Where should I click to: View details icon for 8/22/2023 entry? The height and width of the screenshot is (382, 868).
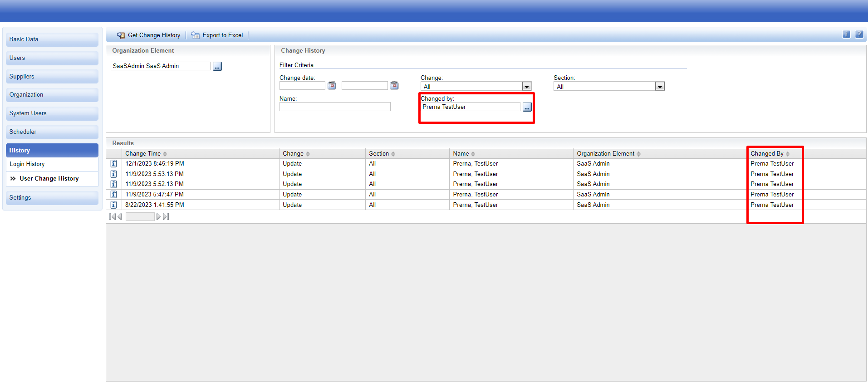point(114,205)
